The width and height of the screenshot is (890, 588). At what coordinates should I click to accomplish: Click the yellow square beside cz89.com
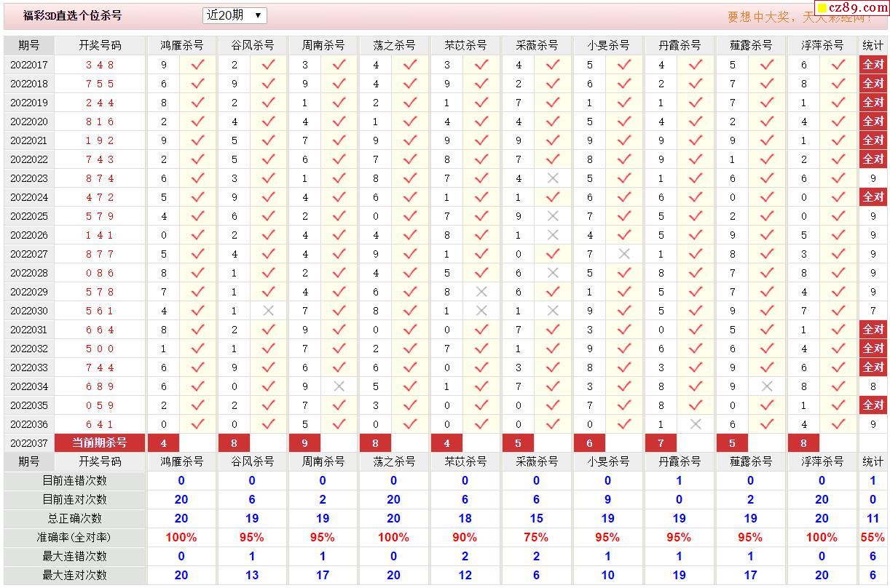point(822,9)
